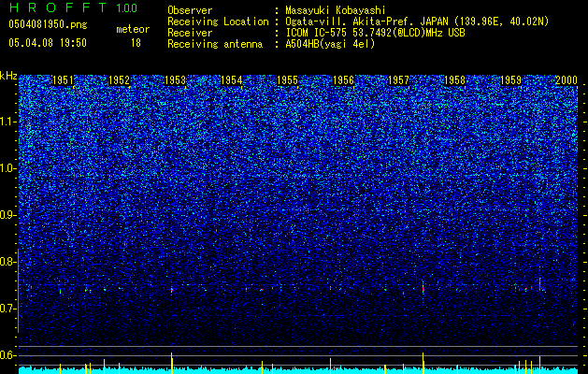This screenshot has height=374, width=588.
Task: Click the 'Receiver' field label
Action: (190, 33)
